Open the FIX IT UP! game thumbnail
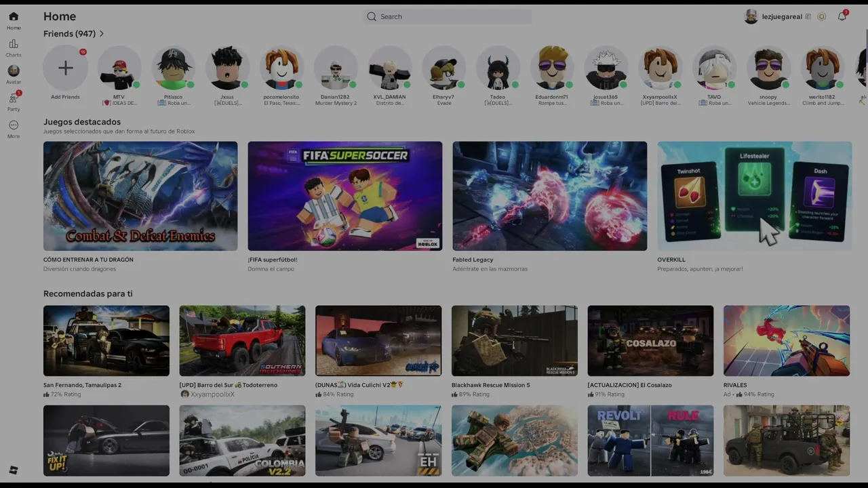The height and width of the screenshot is (488, 868). tap(106, 441)
